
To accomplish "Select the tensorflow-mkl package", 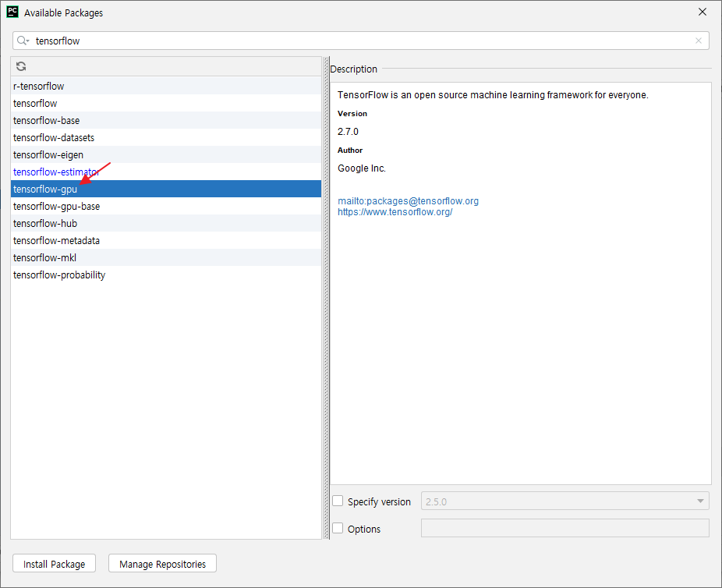I will pyautogui.click(x=166, y=257).
